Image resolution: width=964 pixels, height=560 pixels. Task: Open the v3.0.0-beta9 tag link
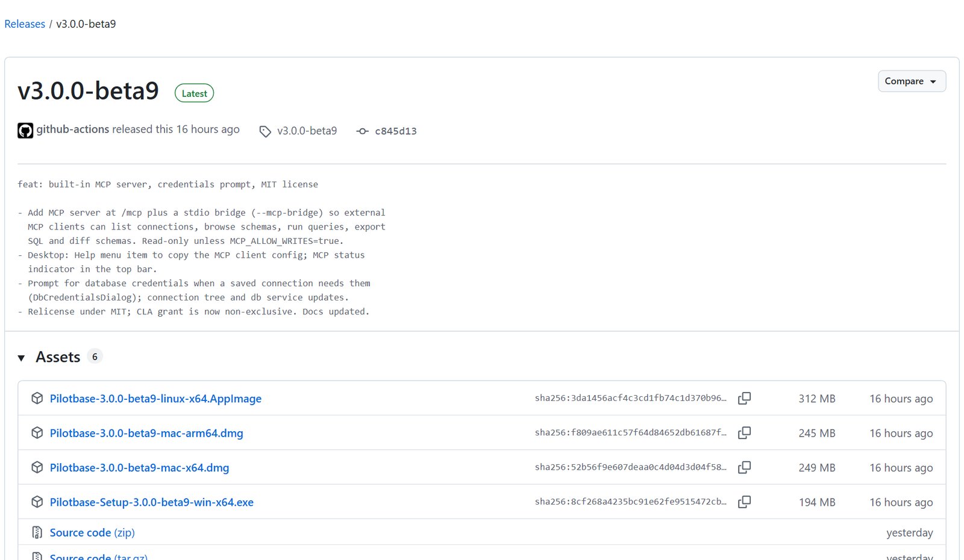click(x=307, y=131)
